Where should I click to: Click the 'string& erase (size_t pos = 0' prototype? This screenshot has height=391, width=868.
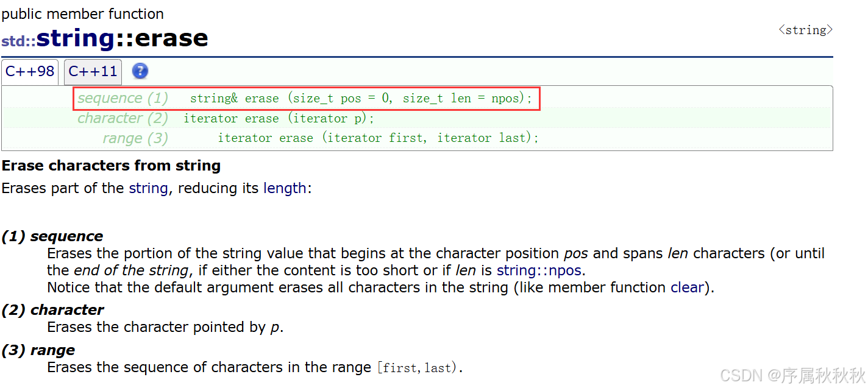361,99
